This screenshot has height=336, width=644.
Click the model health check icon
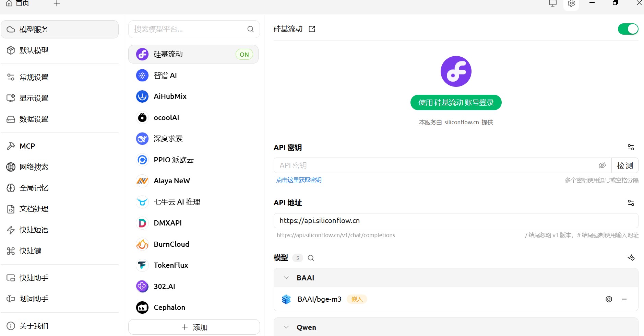[631, 258]
